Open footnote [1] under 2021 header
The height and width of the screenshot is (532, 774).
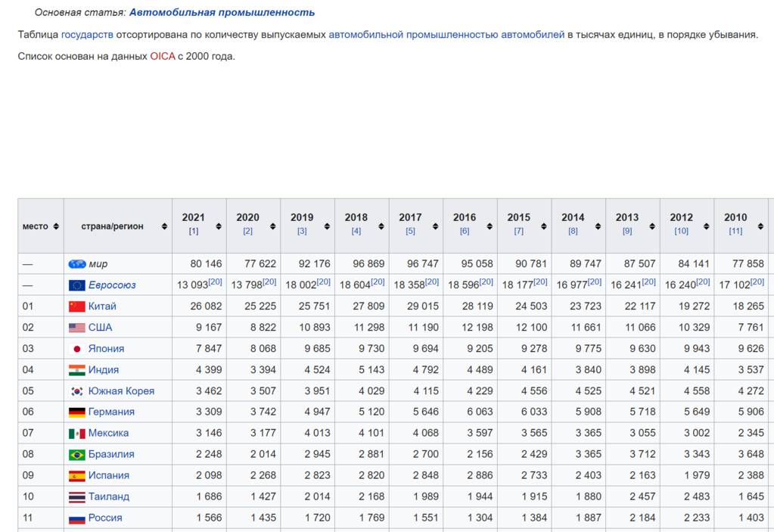pos(194,231)
